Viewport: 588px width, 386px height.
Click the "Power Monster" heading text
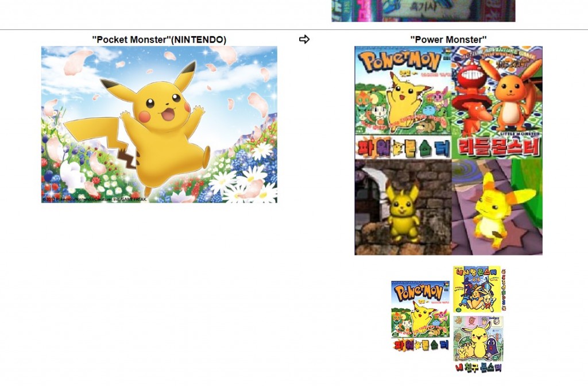(x=448, y=39)
